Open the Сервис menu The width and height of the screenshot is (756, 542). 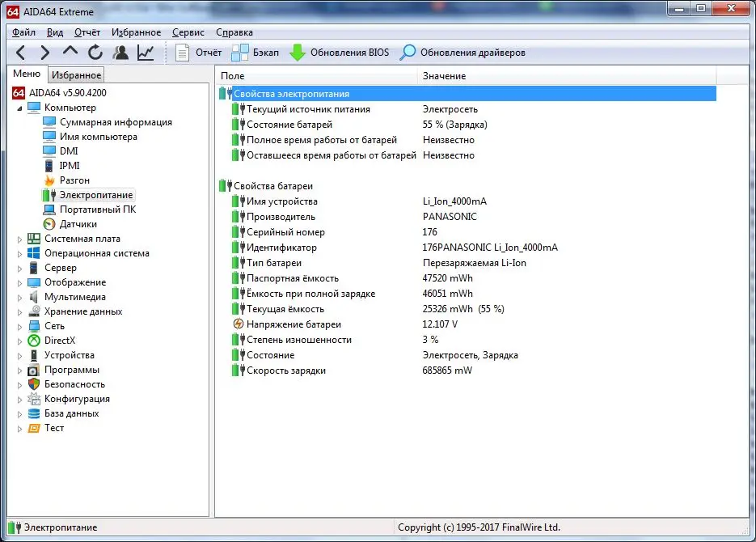pyautogui.click(x=188, y=32)
